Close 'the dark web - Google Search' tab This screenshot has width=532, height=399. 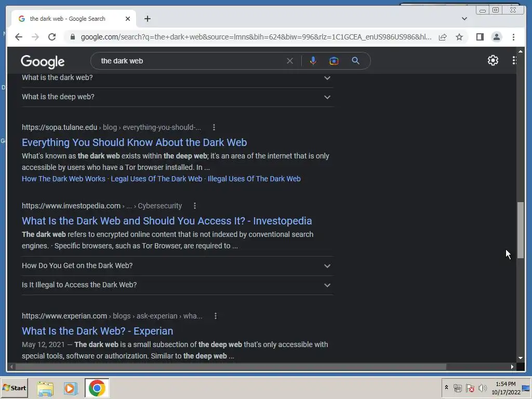[x=128, y=19]
